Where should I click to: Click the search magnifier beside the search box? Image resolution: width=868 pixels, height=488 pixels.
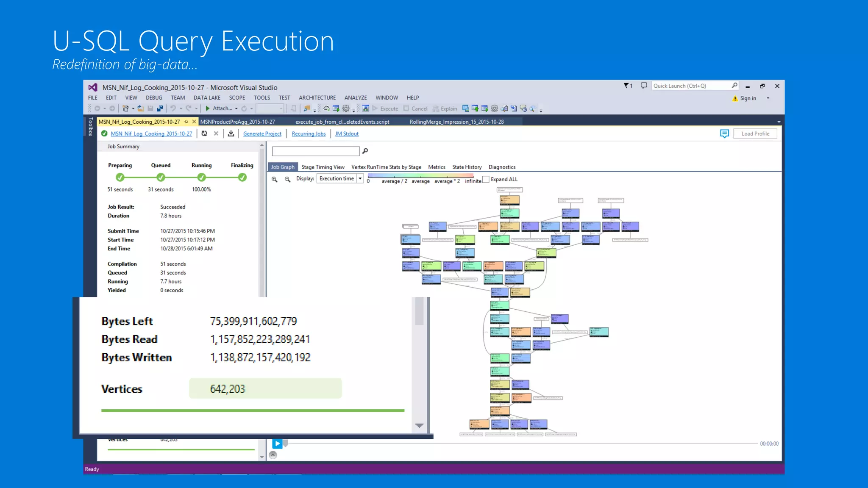(x=365, y=151)
